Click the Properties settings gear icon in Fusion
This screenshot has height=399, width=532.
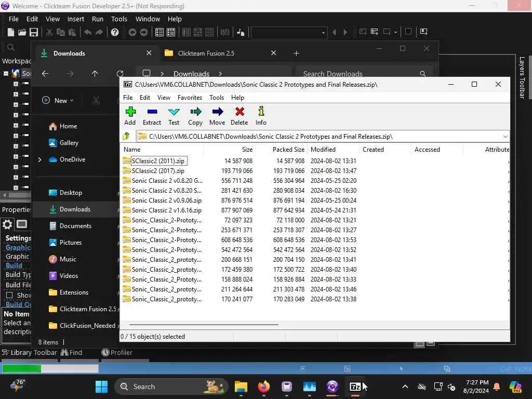click(7, 224)
